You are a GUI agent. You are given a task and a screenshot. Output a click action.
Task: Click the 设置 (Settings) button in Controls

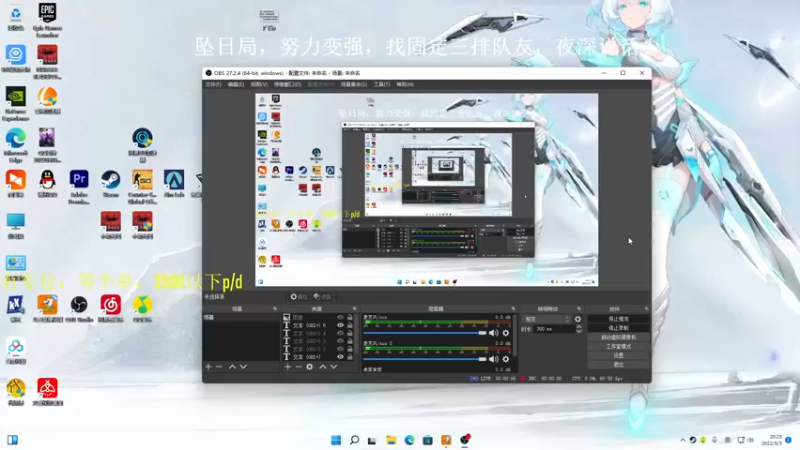tap(618, 356)
